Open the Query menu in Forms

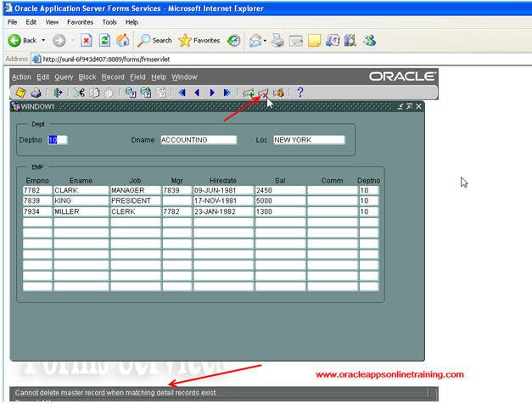tap(64, 77)
